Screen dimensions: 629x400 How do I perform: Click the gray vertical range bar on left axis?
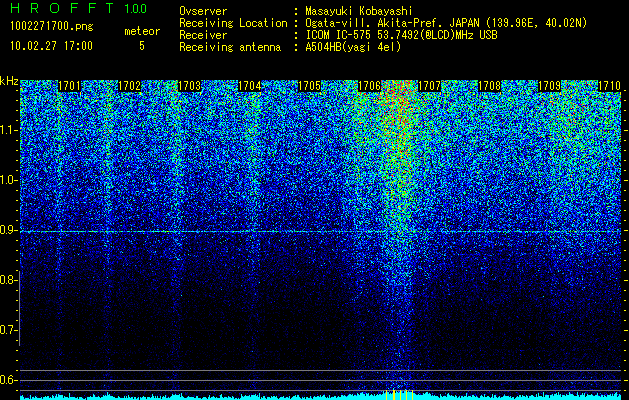[x=19, y=308]
